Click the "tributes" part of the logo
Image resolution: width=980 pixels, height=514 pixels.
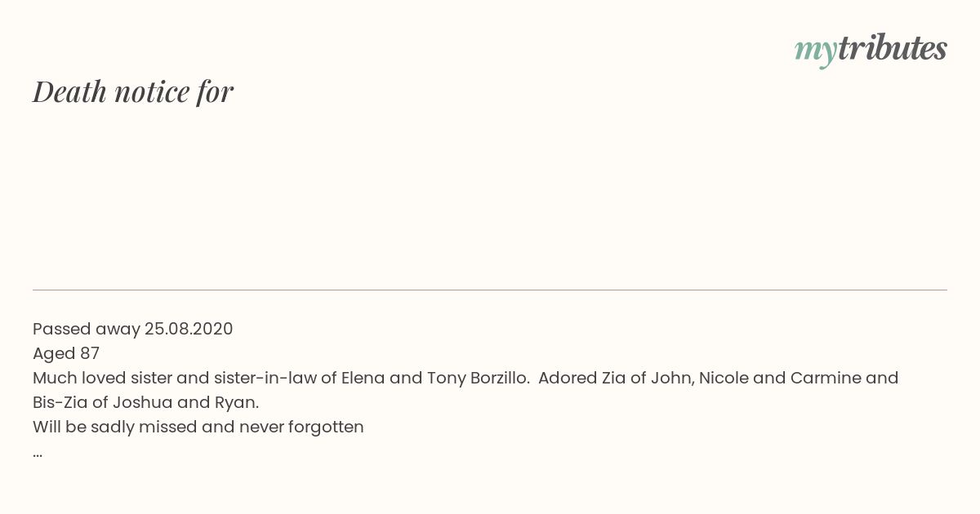[x=893, y=48]
